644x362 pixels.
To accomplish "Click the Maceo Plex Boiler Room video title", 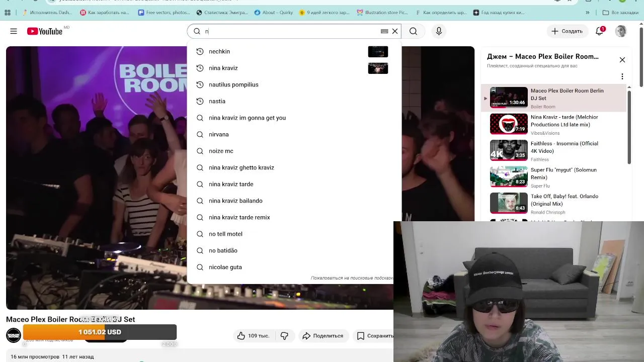I will point(70,319).
